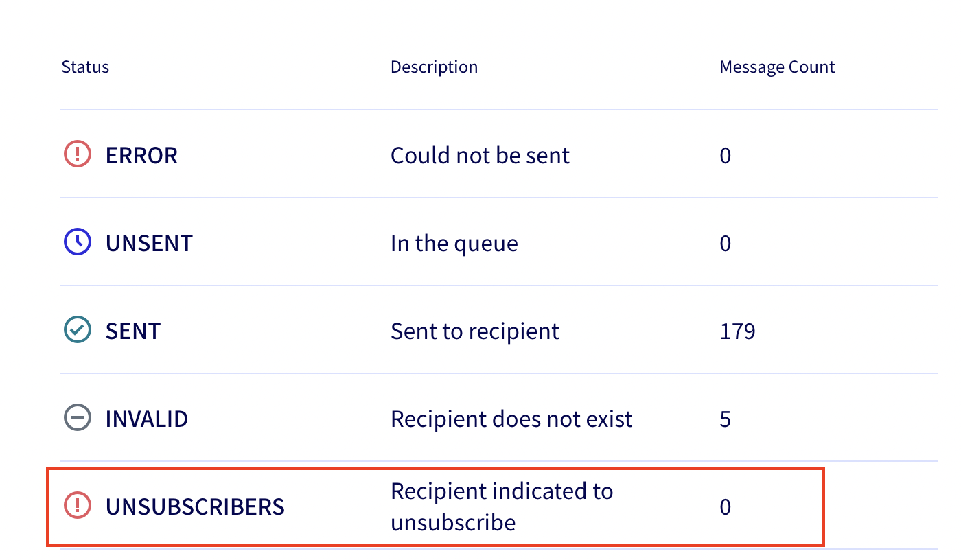This screenshot has height=560, width=961.
Task: Select the UNSENT status label
Action: [149, 243]
